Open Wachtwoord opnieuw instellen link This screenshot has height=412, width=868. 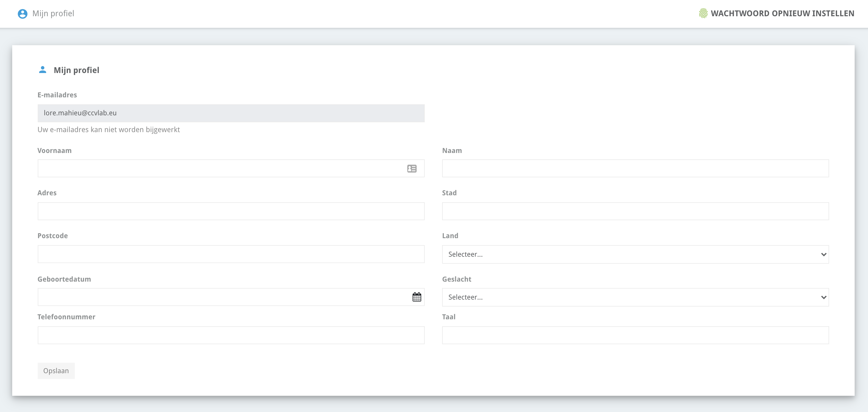[782, 13]
